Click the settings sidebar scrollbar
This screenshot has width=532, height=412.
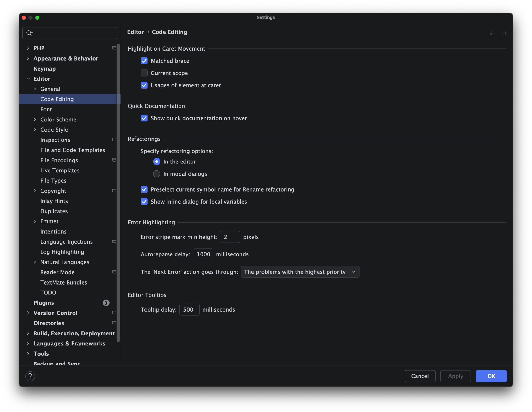tap(118, 193)
